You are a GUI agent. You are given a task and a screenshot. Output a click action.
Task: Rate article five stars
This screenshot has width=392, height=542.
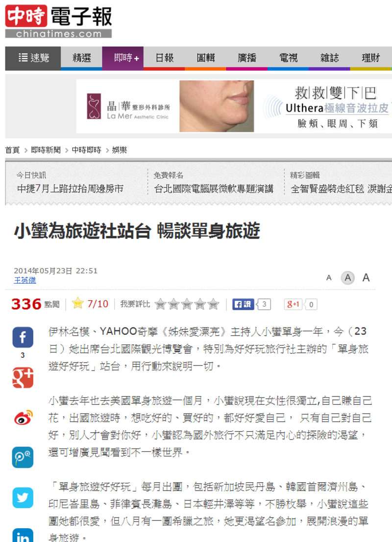(214, 304)
